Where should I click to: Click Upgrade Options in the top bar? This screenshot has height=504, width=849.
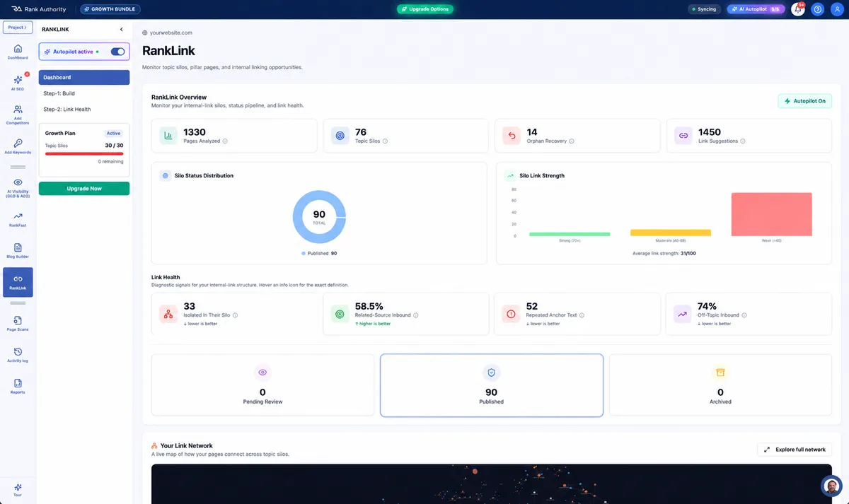[424, 9]
